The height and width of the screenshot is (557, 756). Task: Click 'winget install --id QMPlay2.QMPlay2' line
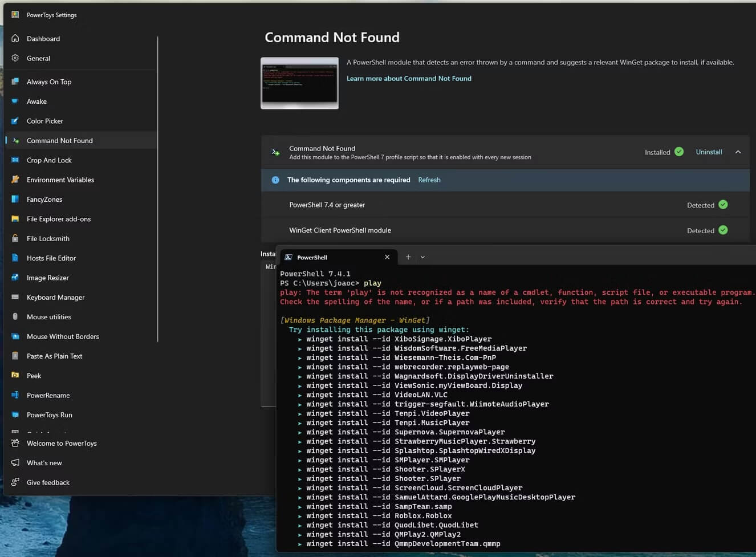(x=383, y=534)
